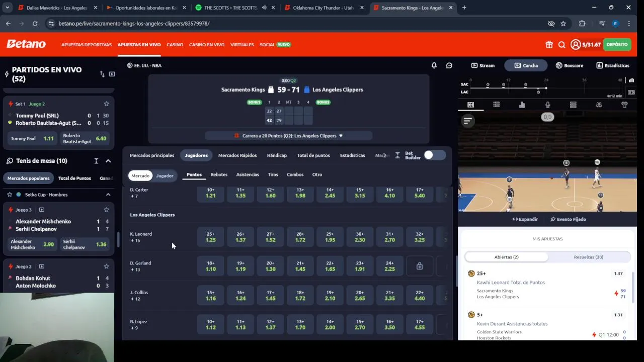Open the user account balance icon
The height and width of the screenshot is (362, 644).
pyautogui.click(x=576, y=45)
